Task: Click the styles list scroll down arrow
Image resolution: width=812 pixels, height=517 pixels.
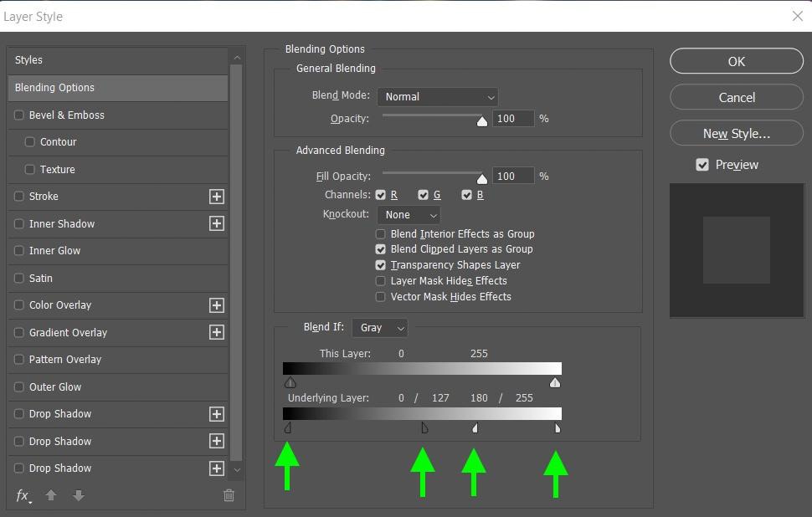Action: (x=237, y=470)
